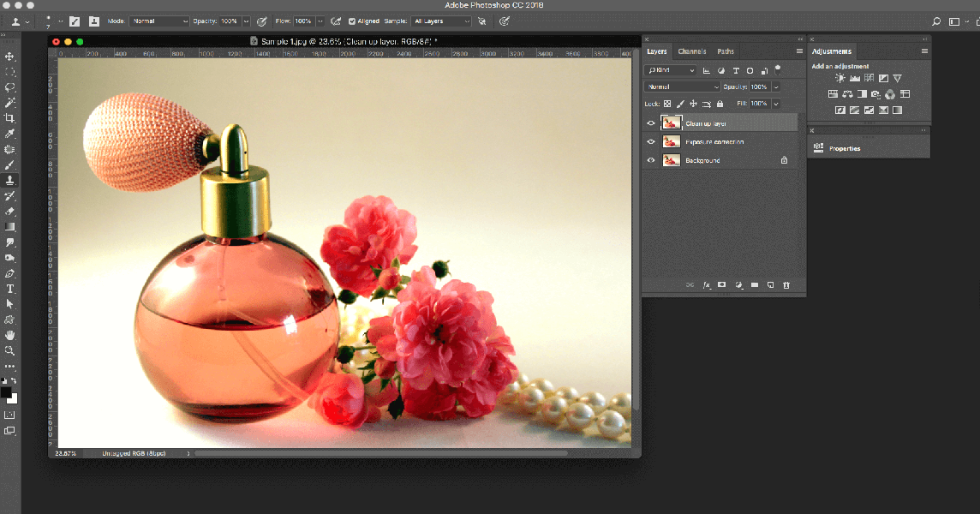
Task: Switch to the Channels tab
Action: tap(692, 51)
